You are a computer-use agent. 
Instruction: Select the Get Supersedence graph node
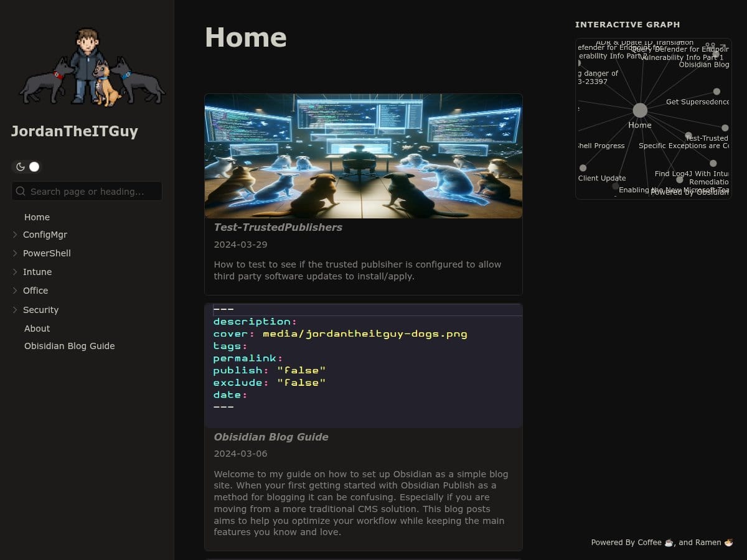pyautogui.click(x=716, y=91)
